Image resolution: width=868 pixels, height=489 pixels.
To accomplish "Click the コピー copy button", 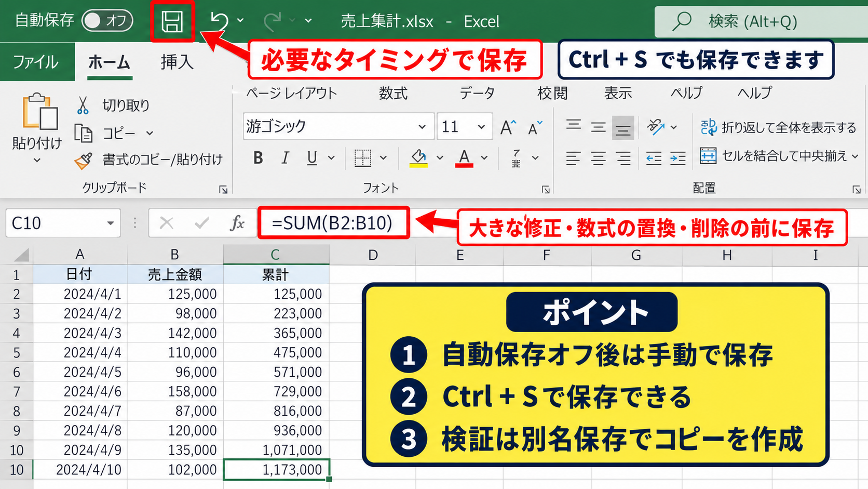I will tap(105, 133).
